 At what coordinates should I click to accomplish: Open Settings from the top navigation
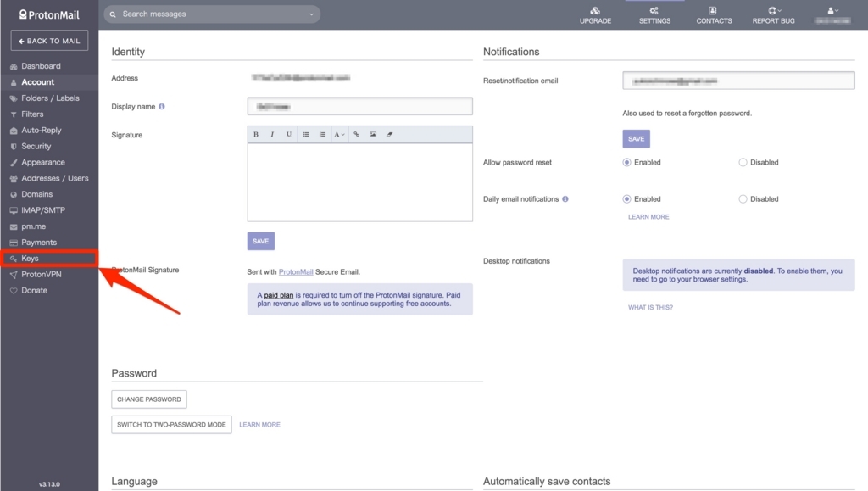654,15
